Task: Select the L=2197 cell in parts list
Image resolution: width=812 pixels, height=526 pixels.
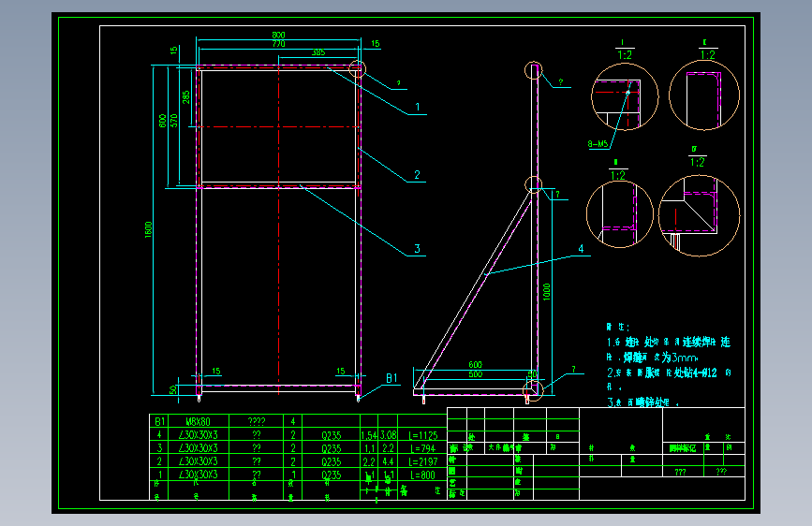Action: (x=423, y=461)
